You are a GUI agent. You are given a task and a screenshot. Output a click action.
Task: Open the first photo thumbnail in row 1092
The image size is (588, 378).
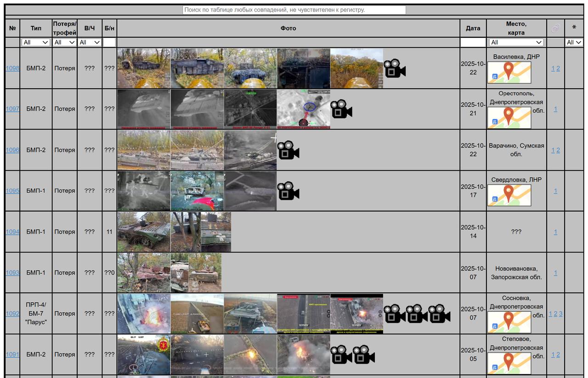[144, 314]
